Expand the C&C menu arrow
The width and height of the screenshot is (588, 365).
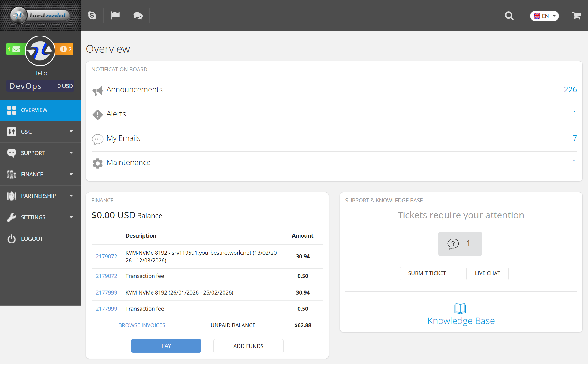tap(71, 132)
